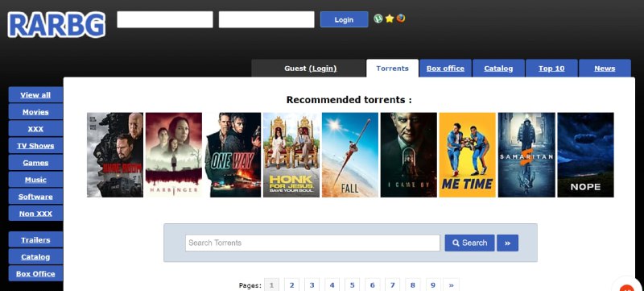Image resolution: width=644 pixels, height=291 pixels.
Task: Select View all in the sidebar
Action: [35, 94]
